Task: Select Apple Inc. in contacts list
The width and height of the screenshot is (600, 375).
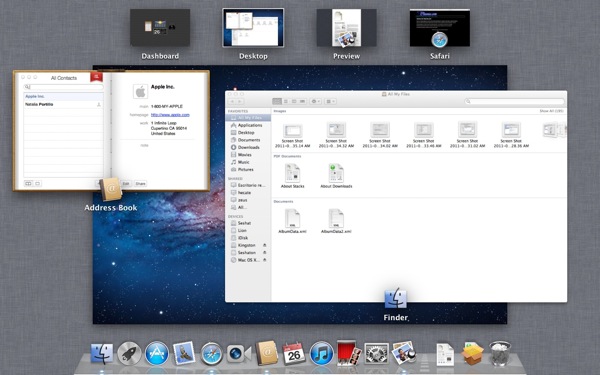Action: tap(63, 96)
